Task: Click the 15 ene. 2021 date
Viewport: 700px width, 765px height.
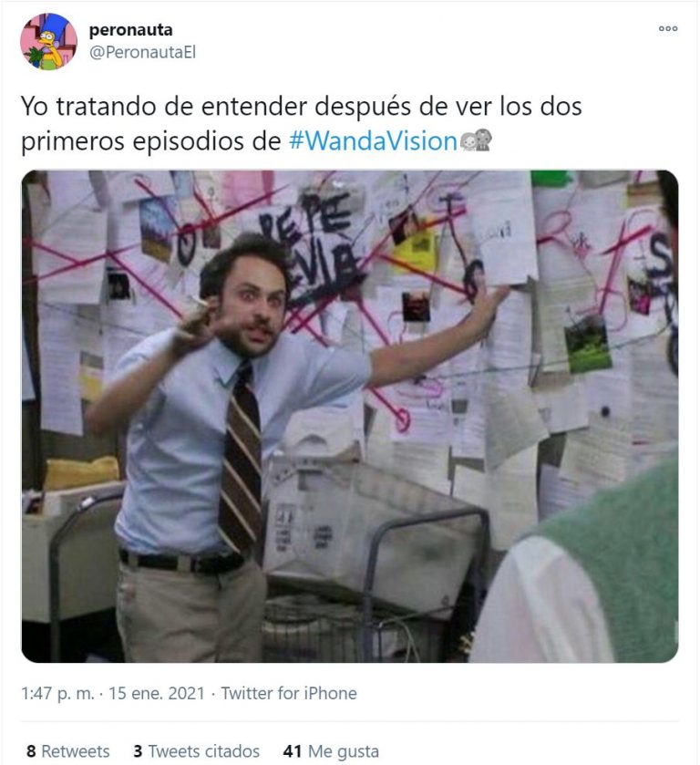Action: click(156, 693)
